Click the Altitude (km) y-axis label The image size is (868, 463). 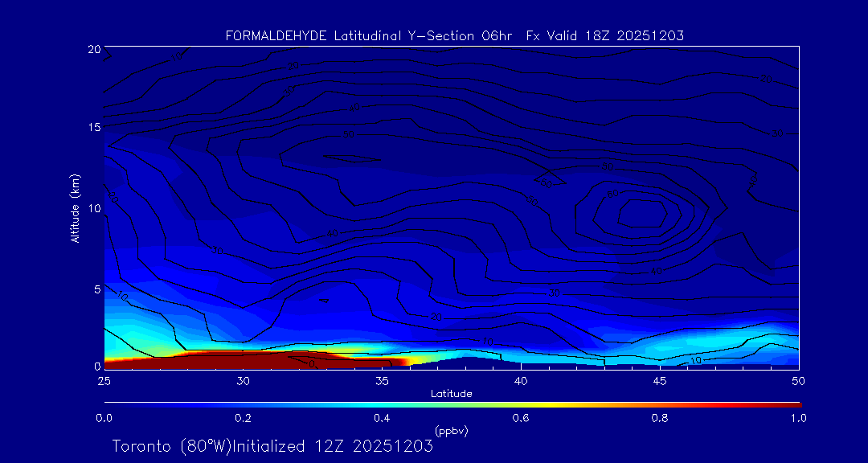(x=75, y=208)
